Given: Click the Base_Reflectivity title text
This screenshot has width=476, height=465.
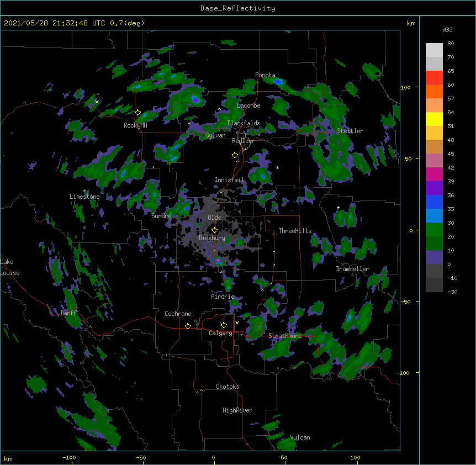Looking at the screenshot, I should tap(238, 8).
